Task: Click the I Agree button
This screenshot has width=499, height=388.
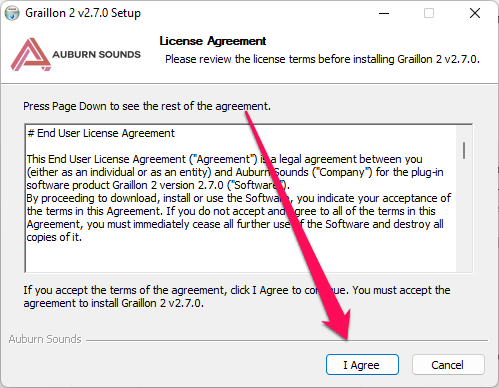Action: [x=362, y=365]
